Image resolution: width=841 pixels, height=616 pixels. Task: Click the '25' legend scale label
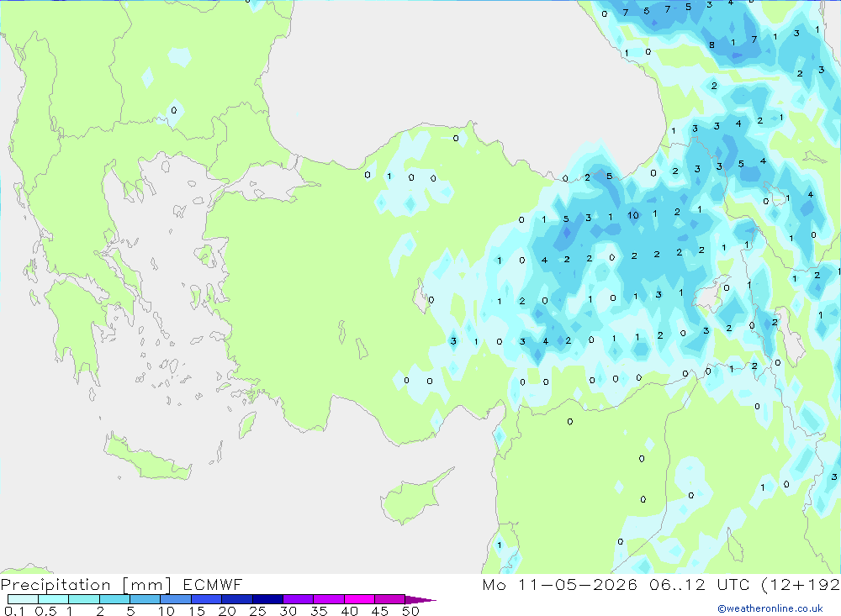257,611
